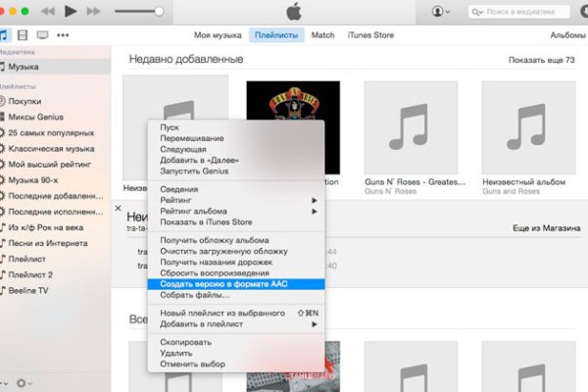Choose Скопировать in the context menu
The image size is (588, 392).
[236, 342]
